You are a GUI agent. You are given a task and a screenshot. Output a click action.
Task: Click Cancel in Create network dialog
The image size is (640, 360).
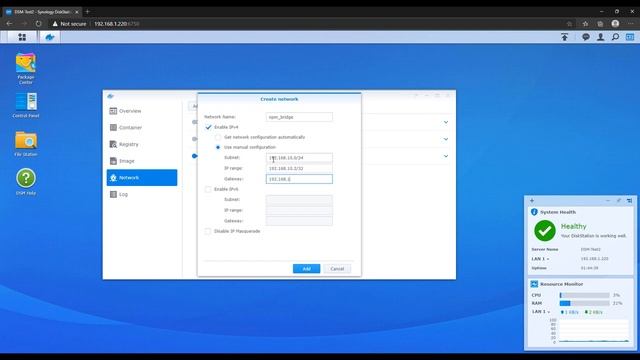(337, 269)
